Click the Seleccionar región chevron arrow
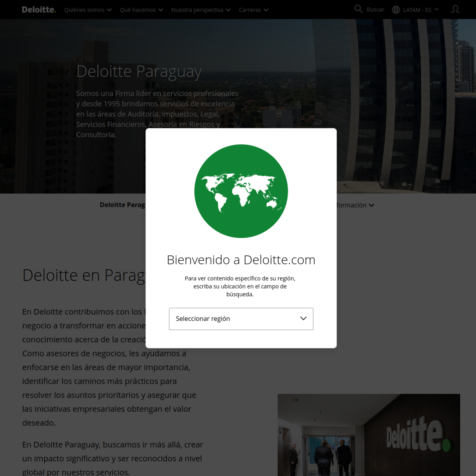The width and height of the screenshot is (476, 476). point(303,318)
